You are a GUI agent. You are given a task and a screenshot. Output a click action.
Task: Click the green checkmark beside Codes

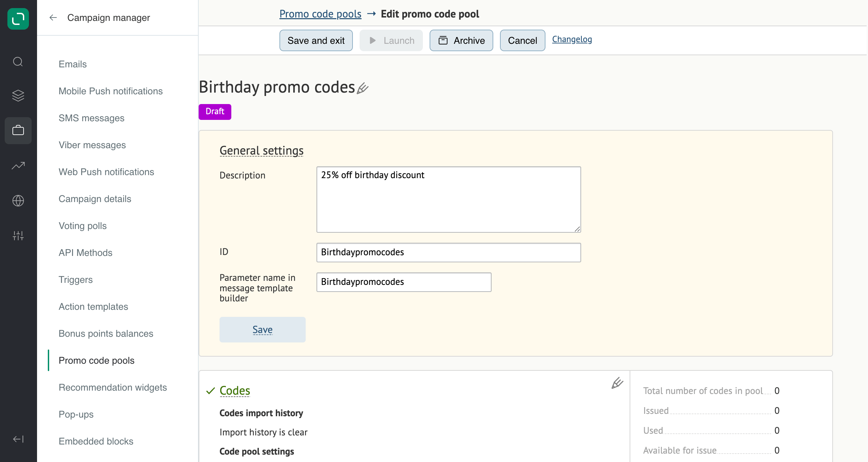point(210,391)
